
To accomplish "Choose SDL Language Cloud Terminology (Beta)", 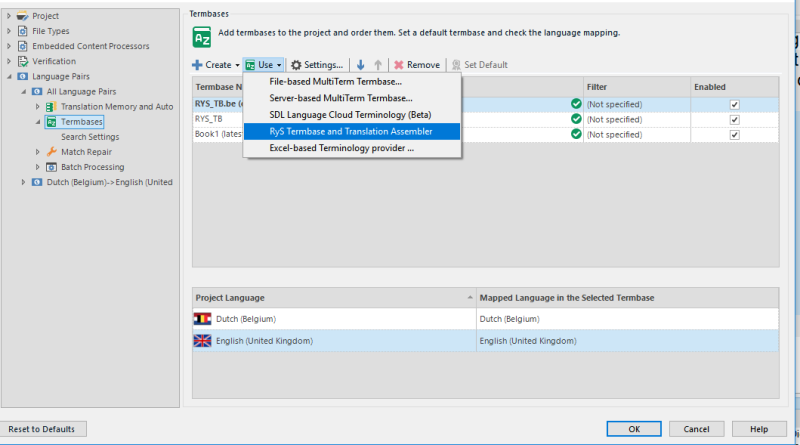I will pos(352,115).
